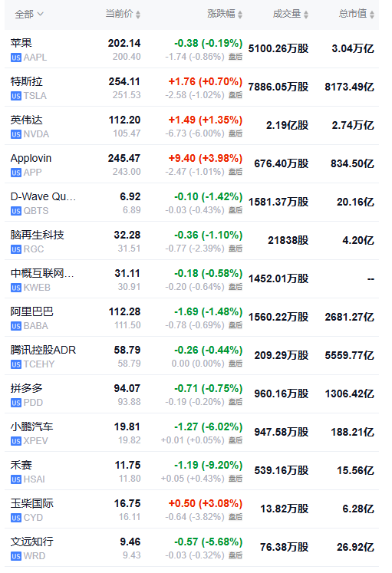Screen dimensions: 392x573
Task: Open the 文远知行 WRD stock
Action: pos(192,548)
